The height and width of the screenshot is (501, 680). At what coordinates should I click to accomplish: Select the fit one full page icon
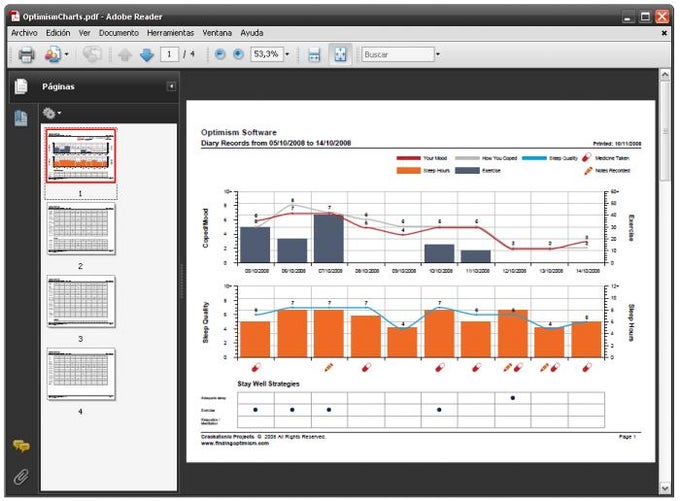tap(340, 55)
